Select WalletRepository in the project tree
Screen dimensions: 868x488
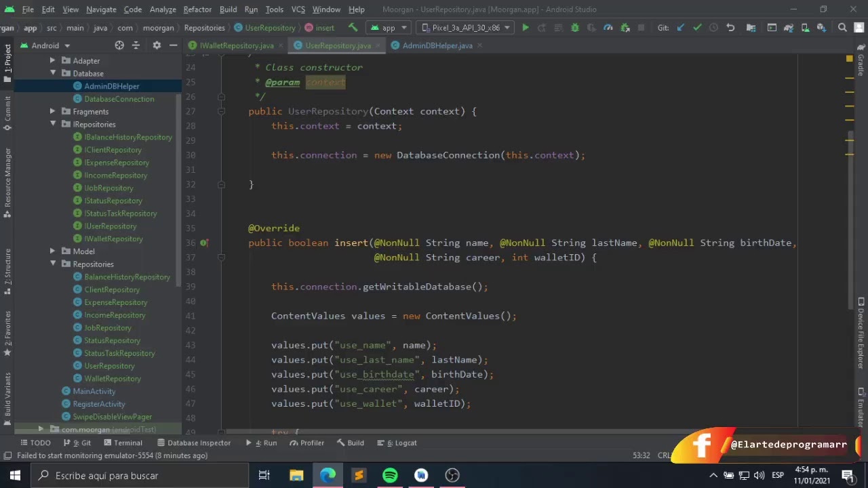point(113,378)
